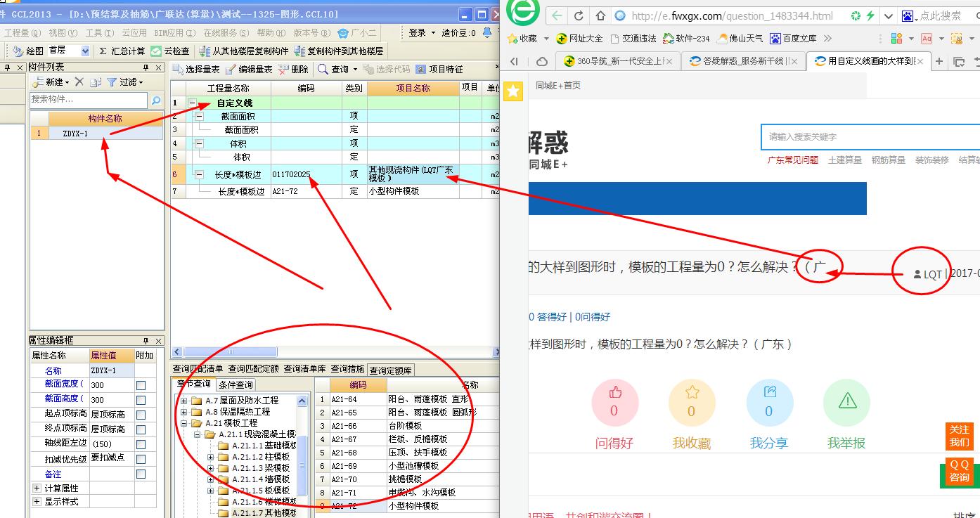Tick 附加 checkbox for 截面宽度
The width and height of the screenshot is (980, 518).
pyautogui.click(x=141, y=385)
